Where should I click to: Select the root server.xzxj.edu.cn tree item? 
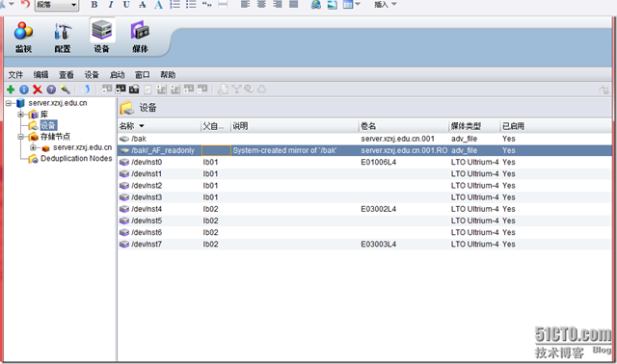point(58,103)
